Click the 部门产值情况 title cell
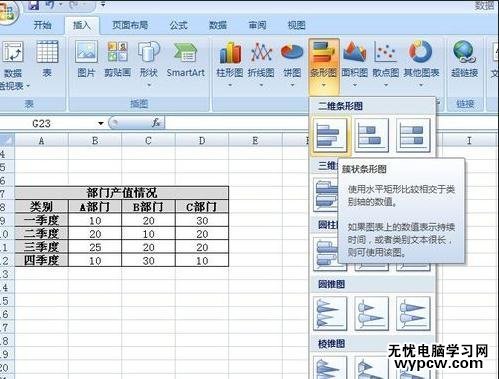The width and height of the screenshot is (499, 379). coord(122,193)
